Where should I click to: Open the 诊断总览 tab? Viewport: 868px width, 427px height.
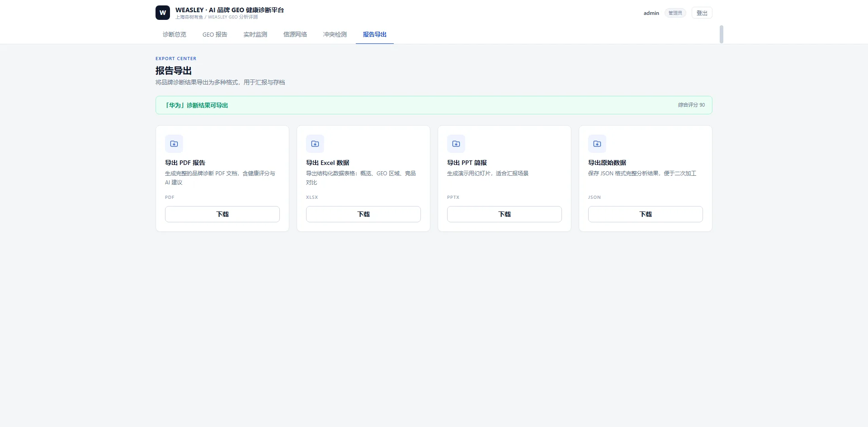175,34
